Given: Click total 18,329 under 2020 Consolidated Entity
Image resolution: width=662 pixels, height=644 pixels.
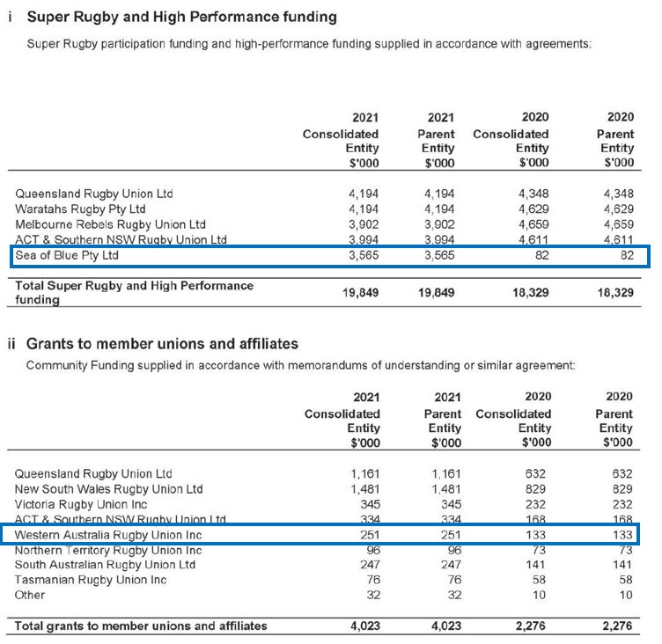Looking at the screenshot, I should pos(530,292).
